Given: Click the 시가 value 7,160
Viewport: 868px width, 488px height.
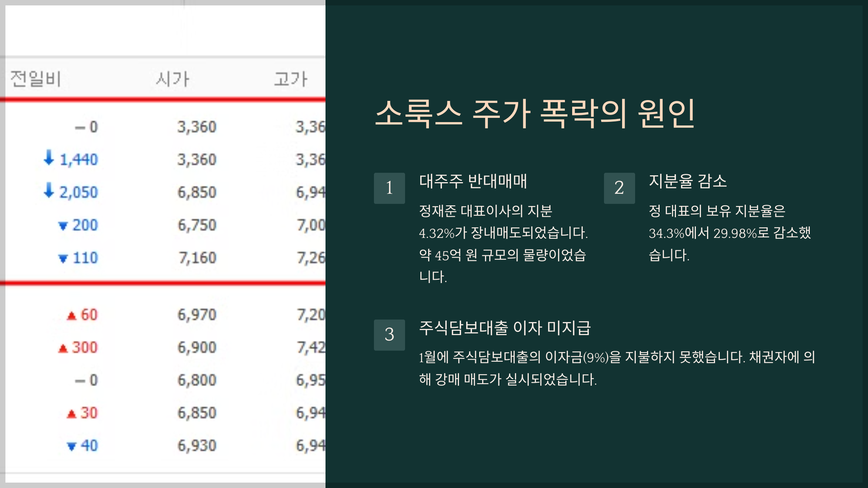Looking at the screenshot, I should pyautogui.click(x=197, y=258).
